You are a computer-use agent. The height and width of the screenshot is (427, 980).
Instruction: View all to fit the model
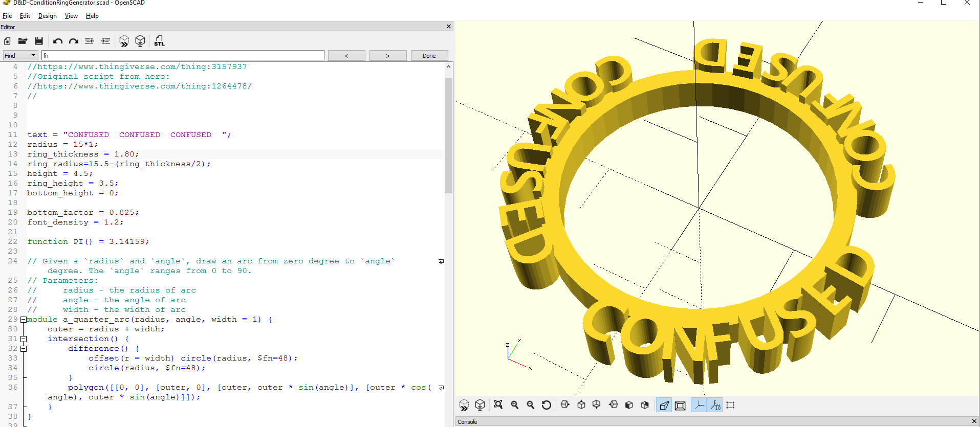(x=498, y=405)
